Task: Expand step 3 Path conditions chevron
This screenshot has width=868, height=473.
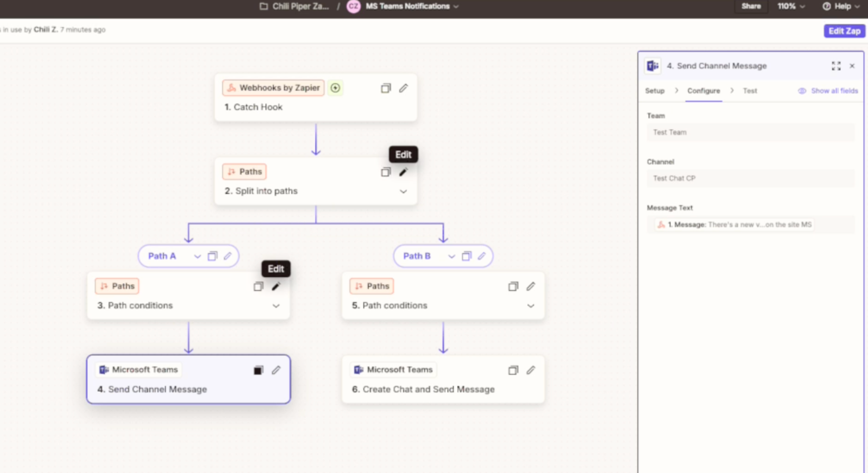Action: [x=276, y=306]
